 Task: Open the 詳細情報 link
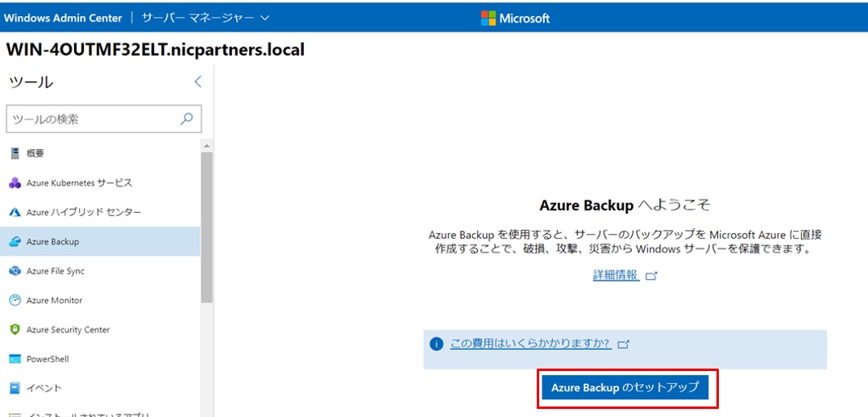616,275
